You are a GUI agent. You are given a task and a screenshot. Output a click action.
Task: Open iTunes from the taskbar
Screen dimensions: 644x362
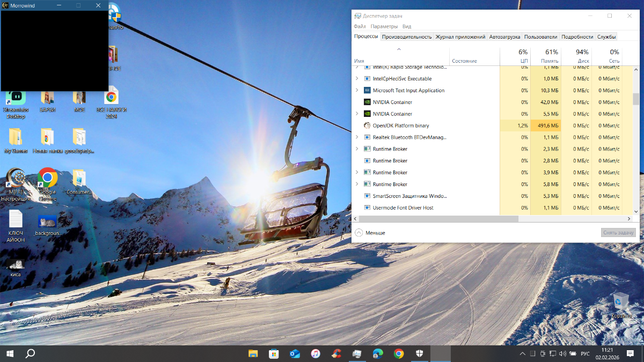(x=316, y=353)
